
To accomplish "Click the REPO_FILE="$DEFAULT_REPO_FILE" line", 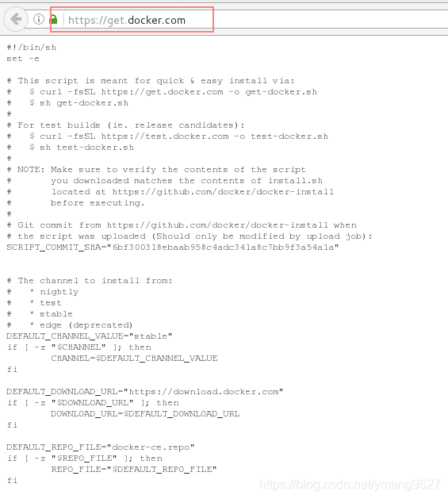I will 134,470.
